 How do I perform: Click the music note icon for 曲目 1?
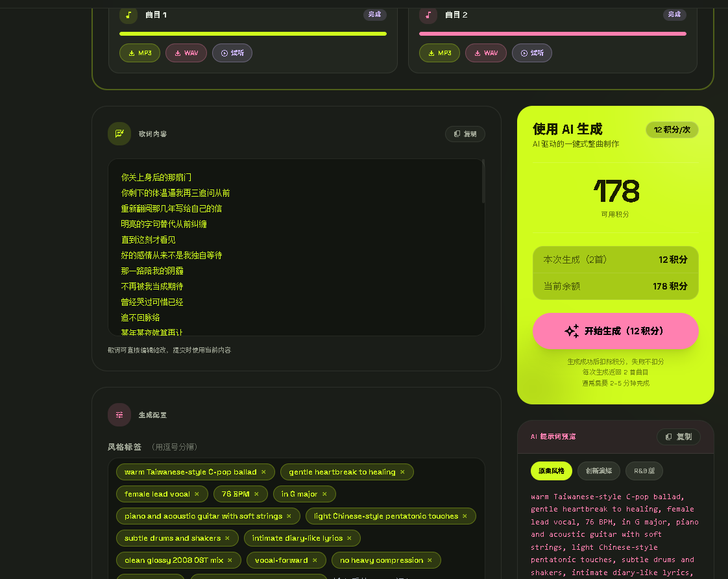[128, 15]
